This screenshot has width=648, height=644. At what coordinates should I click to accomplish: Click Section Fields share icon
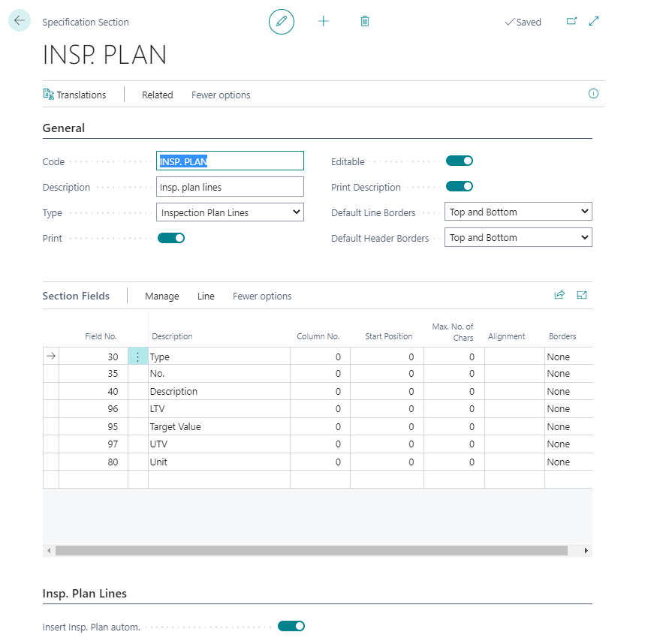point(559,295)
